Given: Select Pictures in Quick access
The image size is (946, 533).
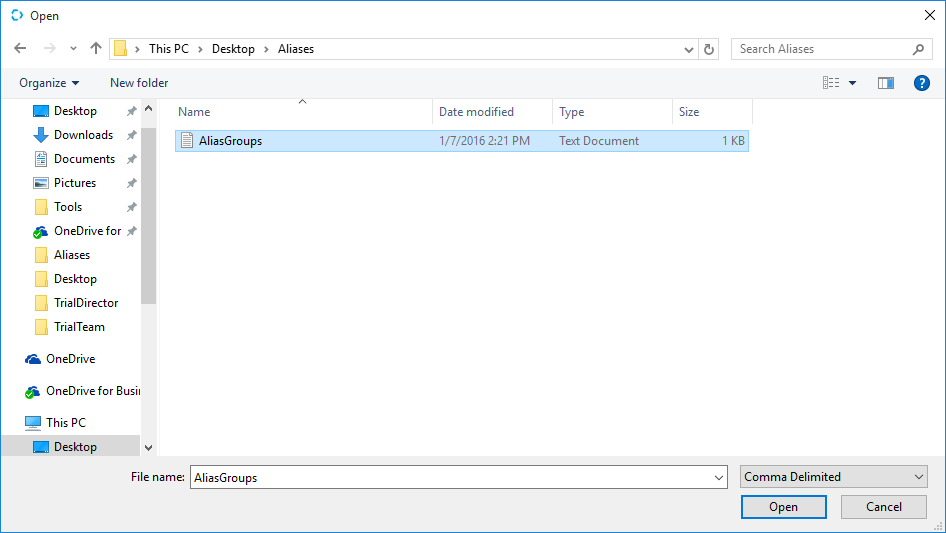Looking at the screenshot, I should pos(75,183).
